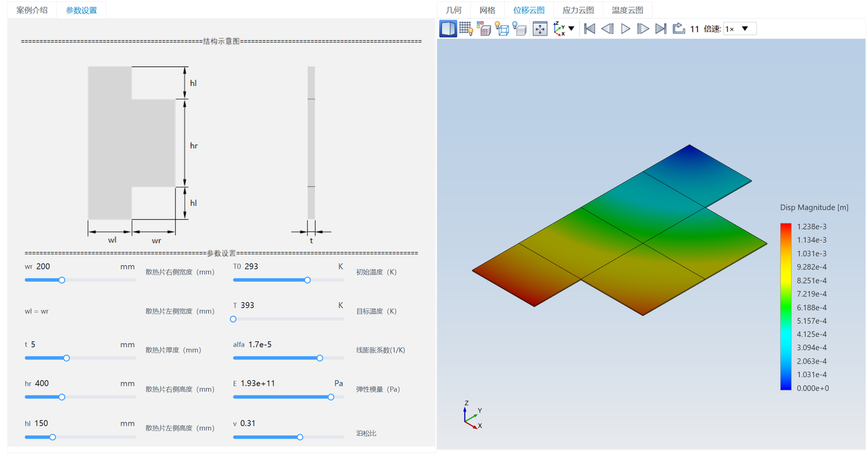This screenshot has width=868, height=456.
Task: Click the E elastic modulus slider handle
Action: [x=331, y=398]
